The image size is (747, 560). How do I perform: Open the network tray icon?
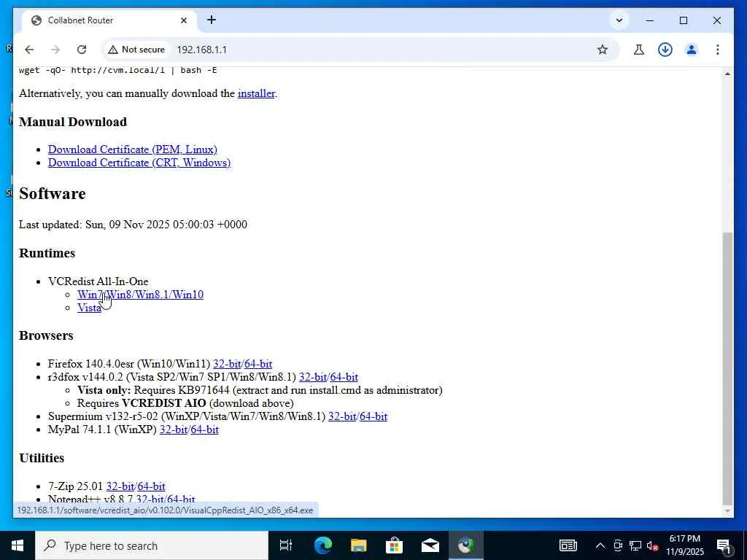(x=635, y=545)
